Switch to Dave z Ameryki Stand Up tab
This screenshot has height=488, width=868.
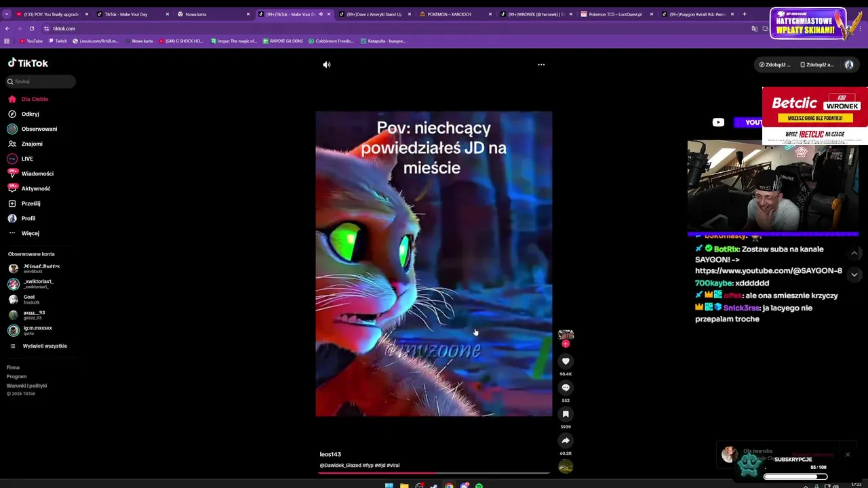374,14
